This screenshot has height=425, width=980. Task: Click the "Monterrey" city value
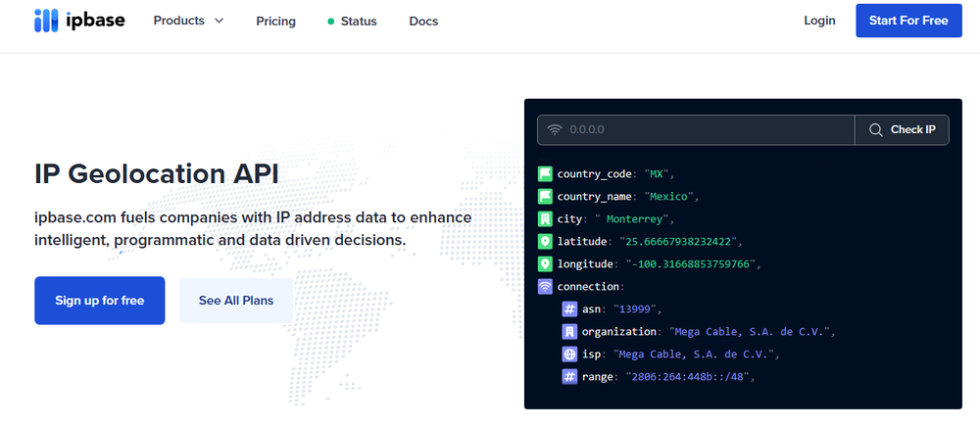[x=632, y=219]
